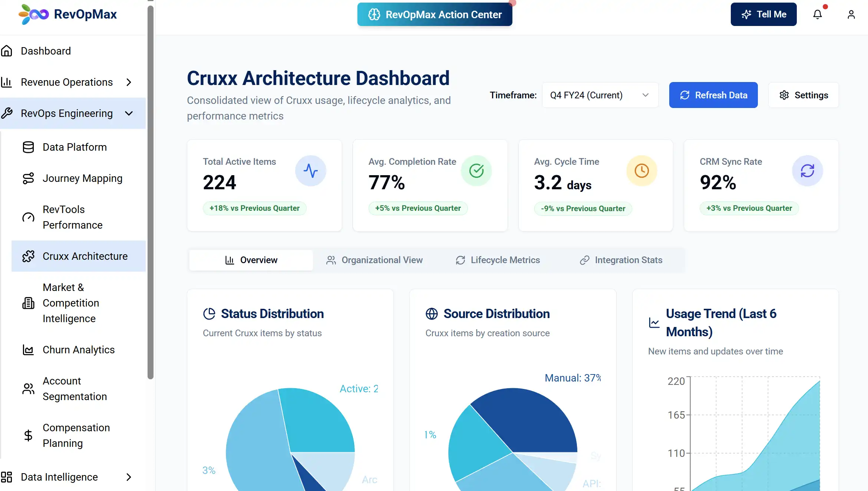Open the Timeframe Q4 FY24 dropdown
Image resolution: width=868 pixels, height=491 pixels.
coord(600,95)
